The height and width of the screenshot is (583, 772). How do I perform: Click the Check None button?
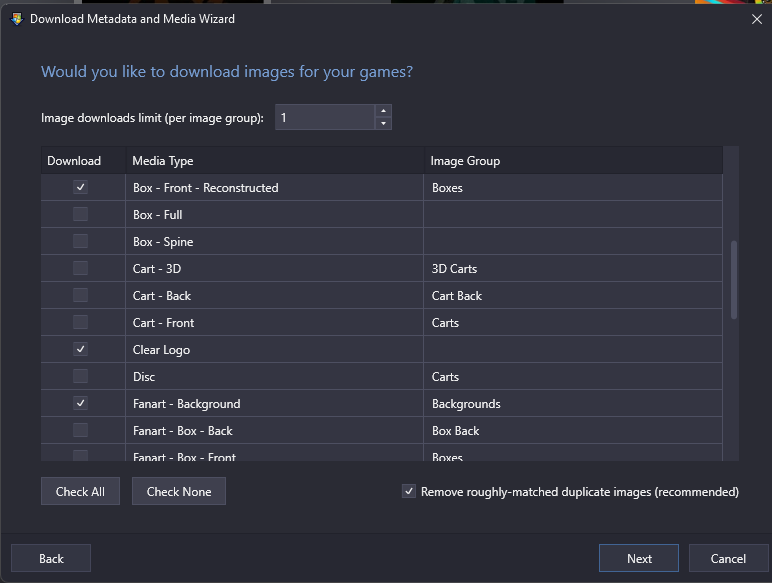click(179, 491)
